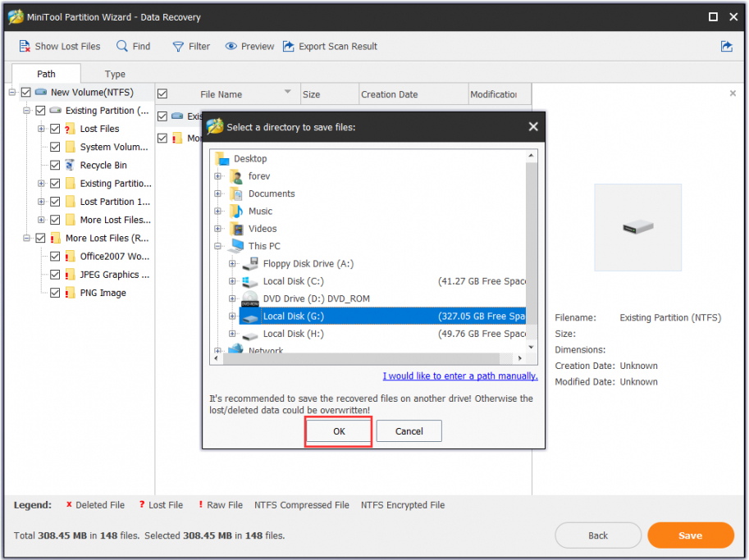Screen dimensions: 749x560
Task: Toggle the Lost Files checkbox
Action: pyautogui.click(x=55, y=129)
